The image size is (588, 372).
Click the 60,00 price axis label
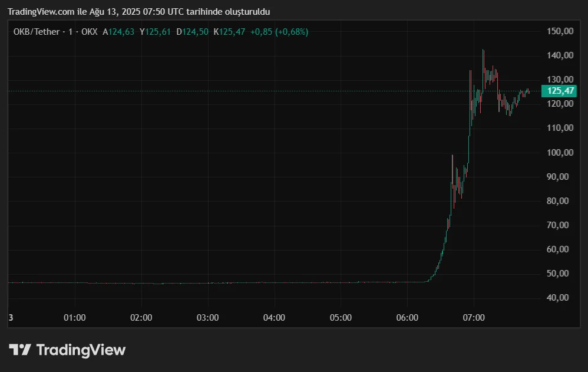pos(557,249)
